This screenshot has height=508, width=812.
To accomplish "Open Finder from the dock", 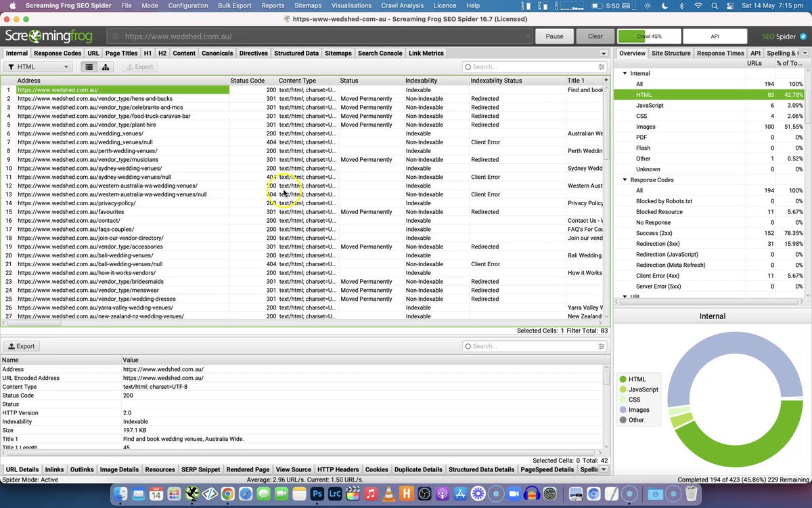I will 121,494.
